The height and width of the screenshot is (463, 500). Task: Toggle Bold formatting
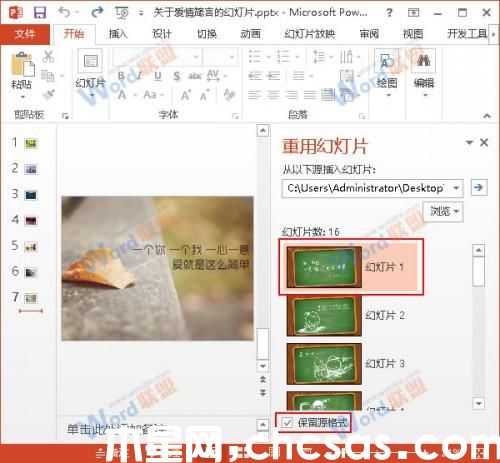coord(121,76)
